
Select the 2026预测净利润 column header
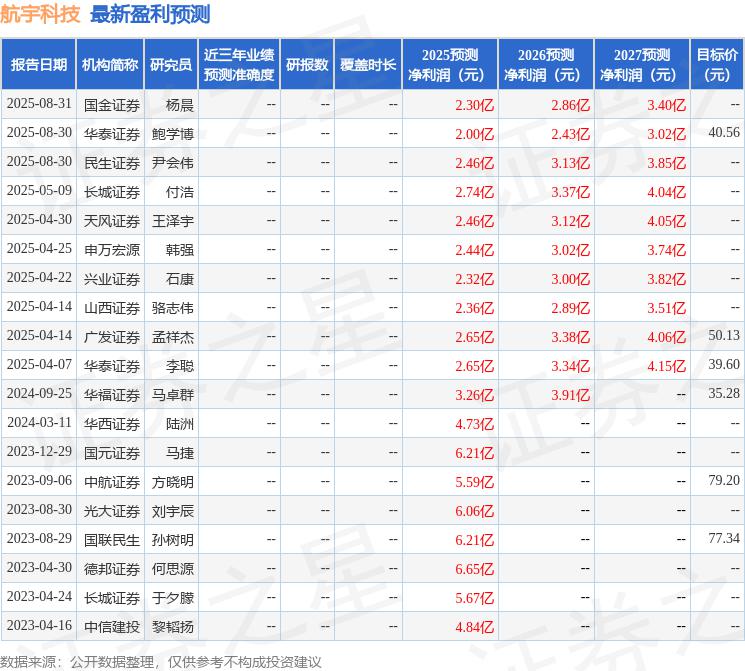click(x=545, y=65)
